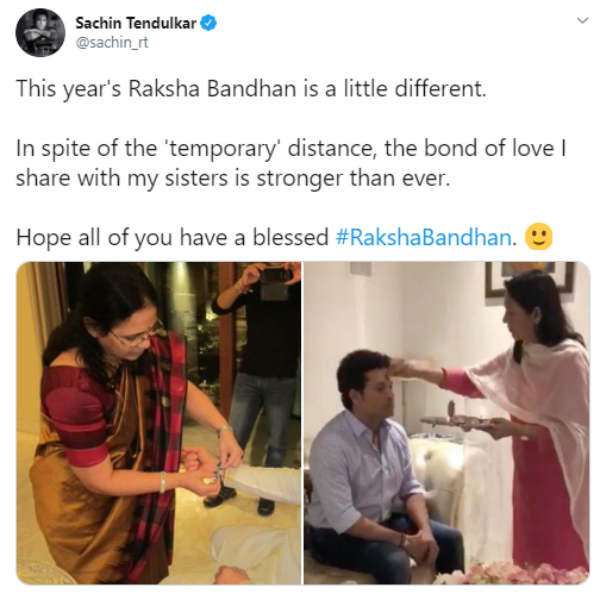Click the text 'Hope all of you'
The image size is (600, 600).
click(x=94, y=237)
